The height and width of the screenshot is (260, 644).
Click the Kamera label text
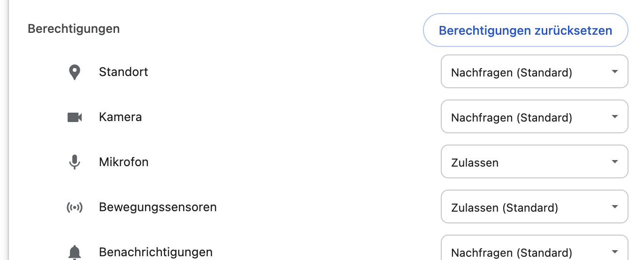point(120,117)
